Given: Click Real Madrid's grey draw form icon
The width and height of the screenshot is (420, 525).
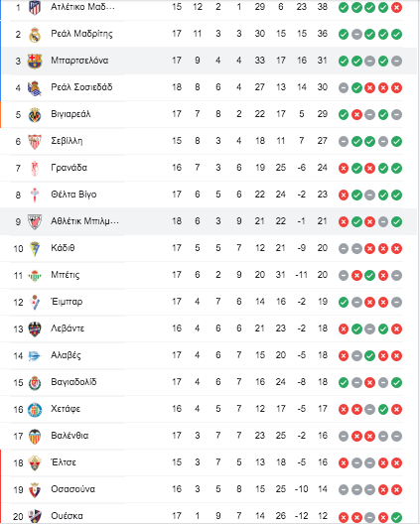Looking at the screenshot, I should point(356,34).
